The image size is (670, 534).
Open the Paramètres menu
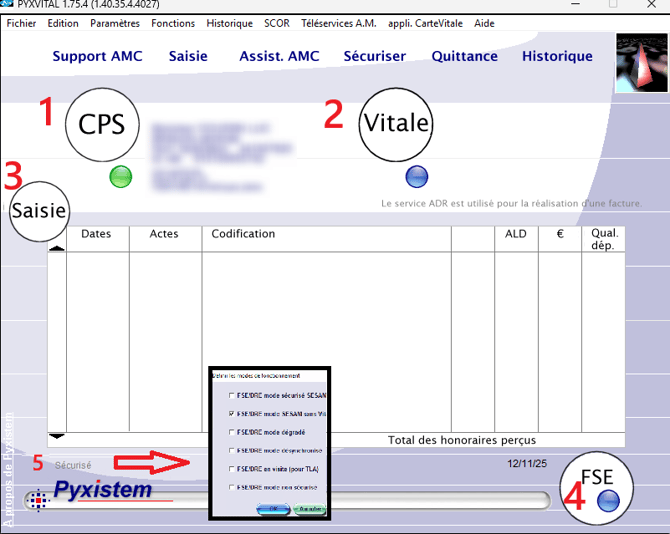click(x=115, y=23)
